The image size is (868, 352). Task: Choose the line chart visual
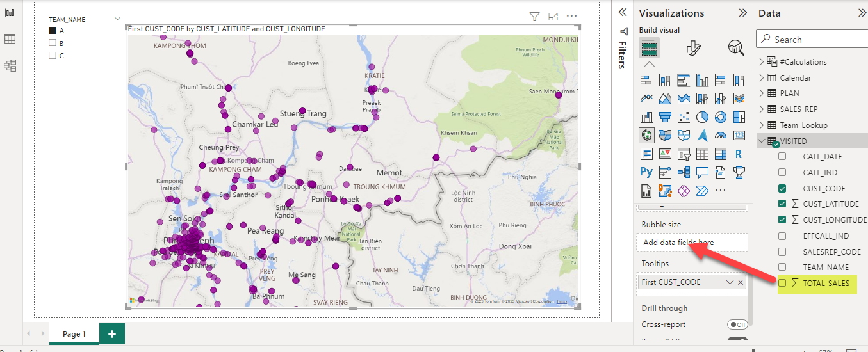646,99
